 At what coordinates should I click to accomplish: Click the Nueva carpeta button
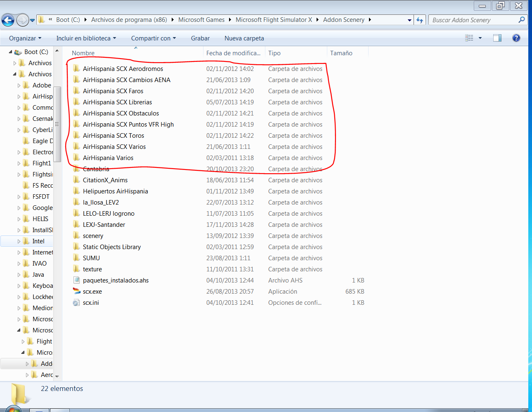click(x=244, y=38)
